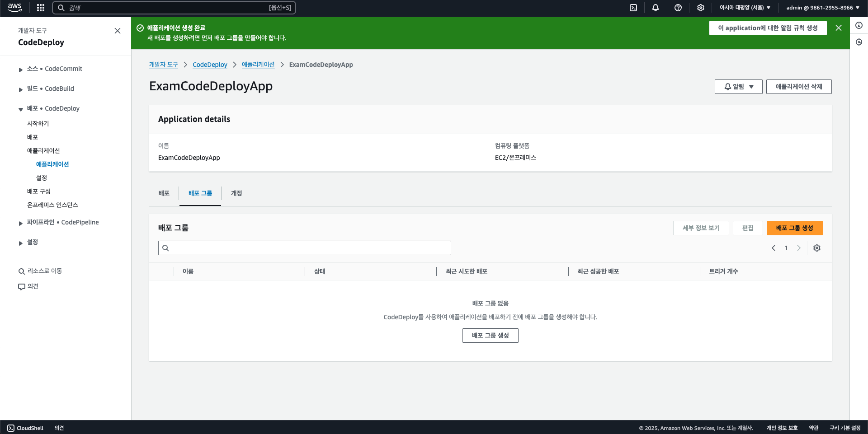Viewport: 868px width, 434px height.
Task: Open the AWS console home logo
Action: pyautogui.click(x=14, y=7)
